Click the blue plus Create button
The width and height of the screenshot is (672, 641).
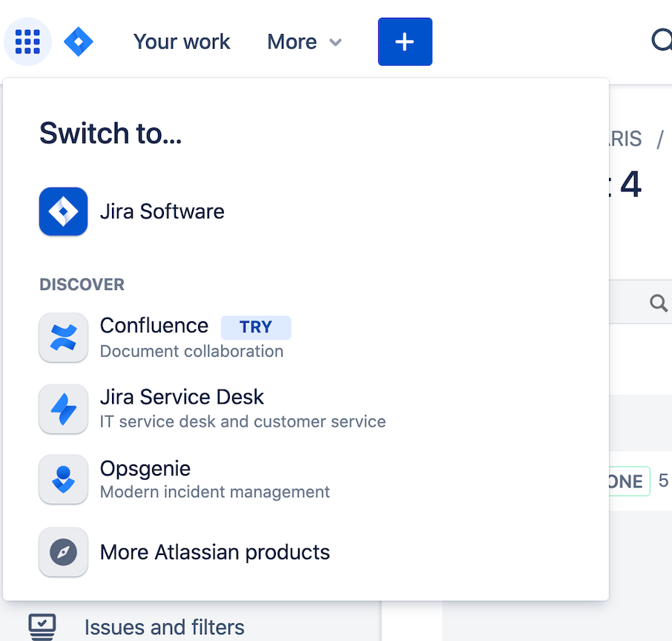pyautogui.click(x=405, y=42)
